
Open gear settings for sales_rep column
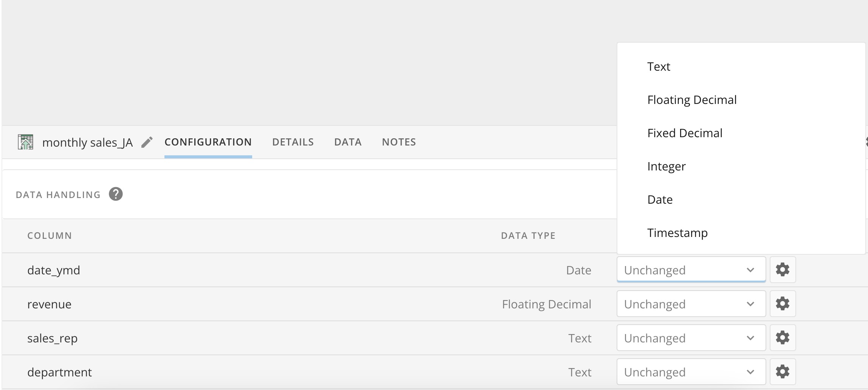pyautogui.click(x=783, y=338)
